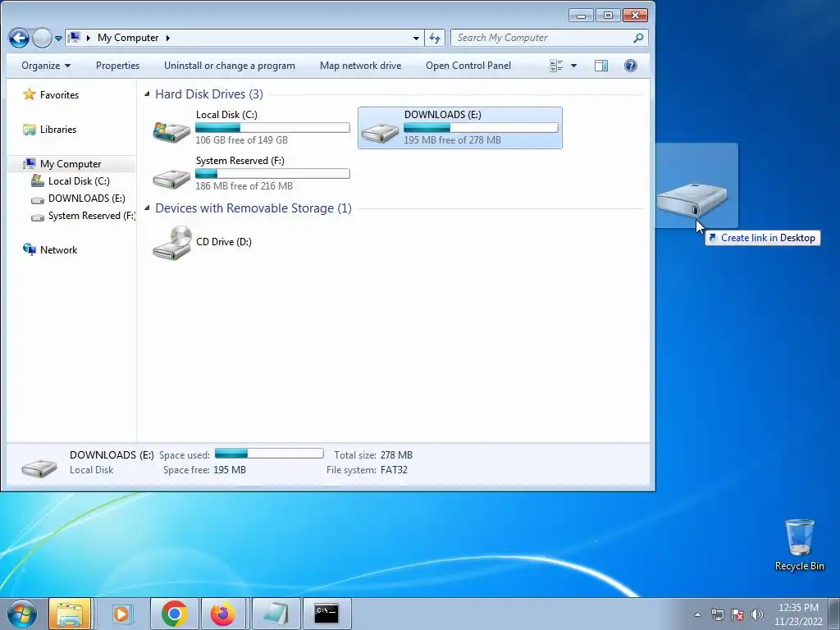The height and width of the screenshot is (630, 840).
Task: Click the "186 MB free of 216 MB" text
Action: click(x=244, y=186)
